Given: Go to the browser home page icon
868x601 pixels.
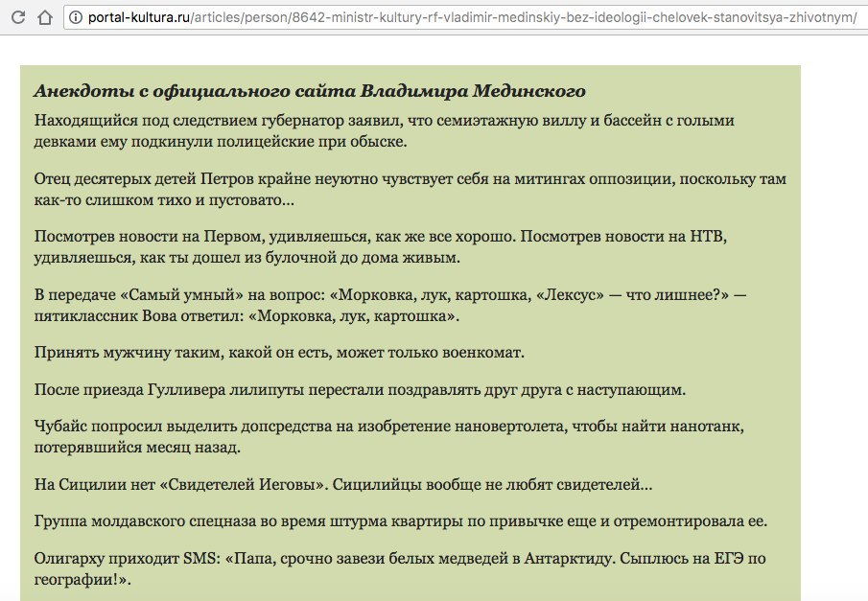Looking at the screenshot, I should pyautogui.click(x=45, y=17).
